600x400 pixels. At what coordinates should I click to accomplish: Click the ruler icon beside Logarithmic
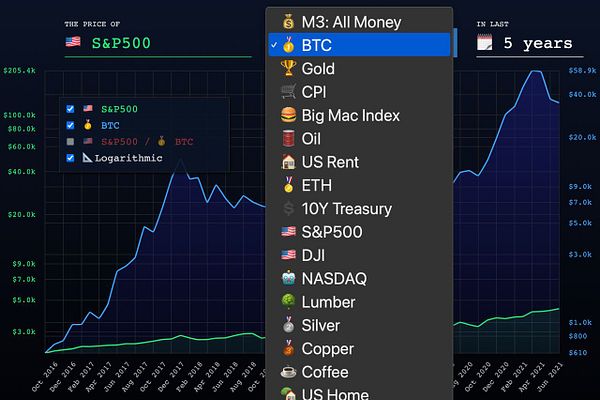tap(87, 157)
